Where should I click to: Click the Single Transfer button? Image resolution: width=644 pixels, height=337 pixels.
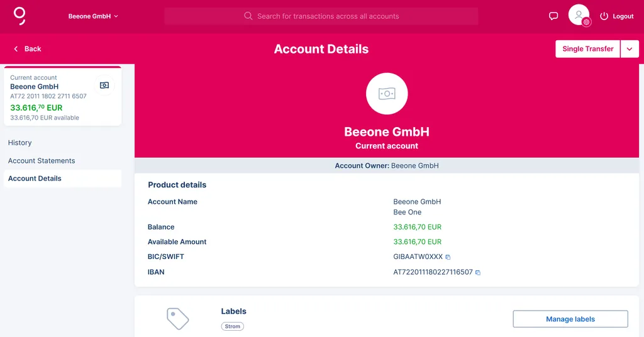pyautogui.click(x=587, y=49)
